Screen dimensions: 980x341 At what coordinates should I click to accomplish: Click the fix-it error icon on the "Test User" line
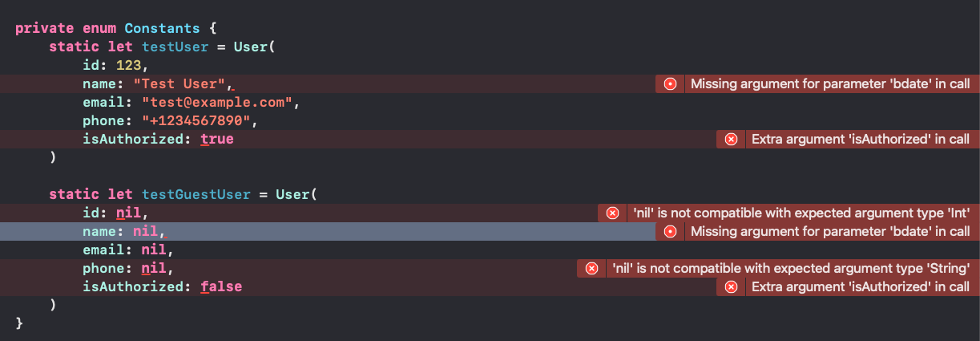(670, 84)
